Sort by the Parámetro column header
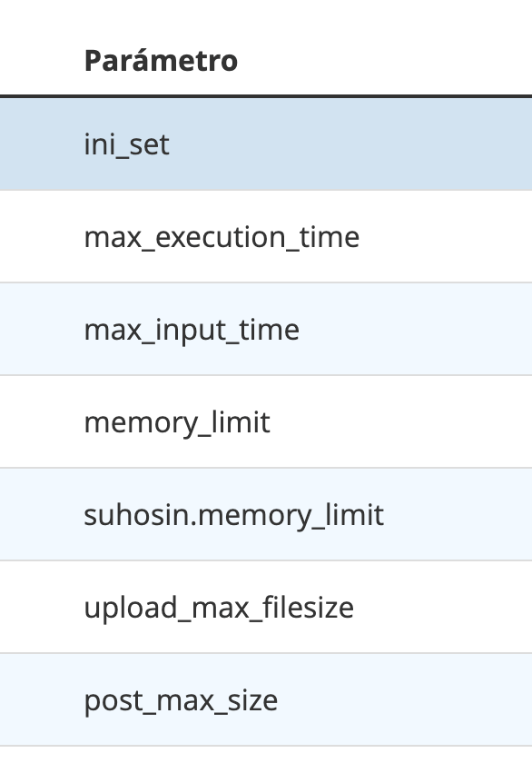This screenshot has width=532, height=763. coord(161,61)
